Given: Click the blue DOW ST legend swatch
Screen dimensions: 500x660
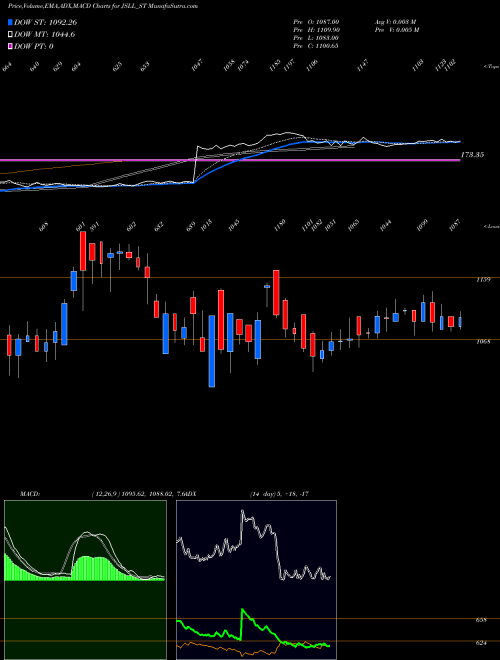Looking at the screenshot, I should (x=11, y=22).
